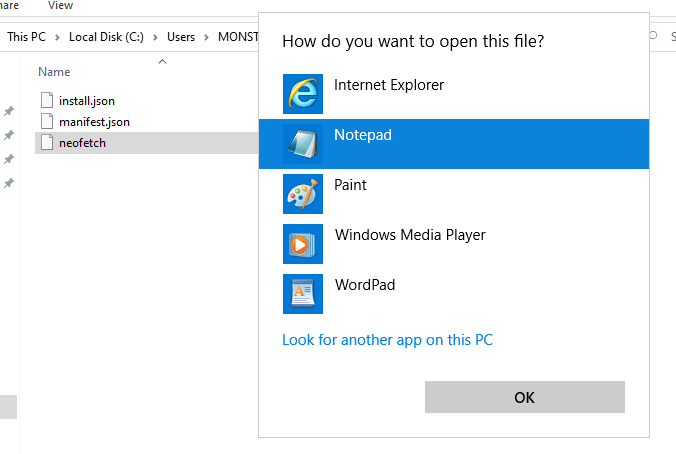
Task: Click the install.json file icon
Action: (47, 100)
